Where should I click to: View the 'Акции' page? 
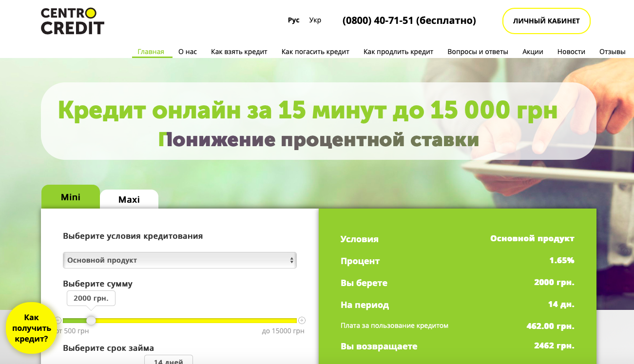(x=532, y=51)
